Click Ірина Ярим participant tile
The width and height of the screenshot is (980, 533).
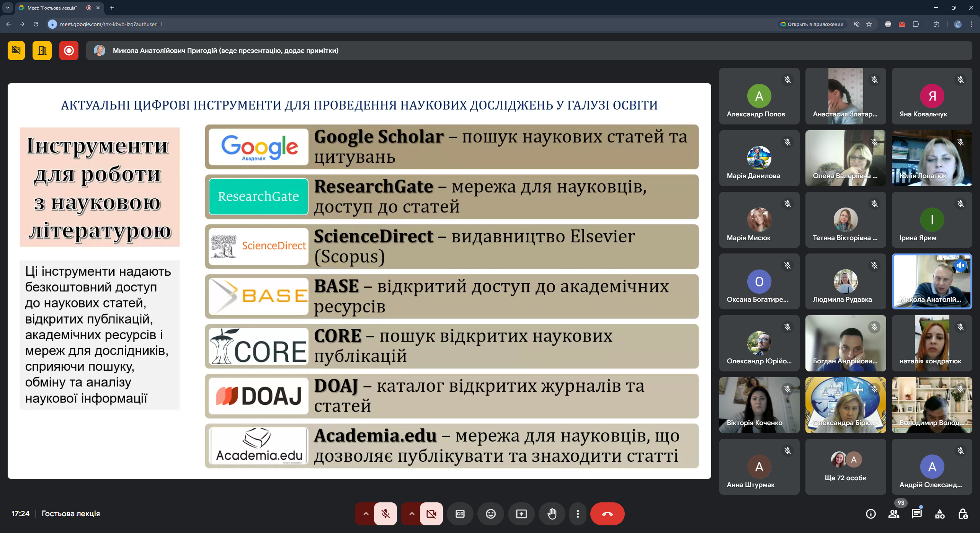coord(932,220)
